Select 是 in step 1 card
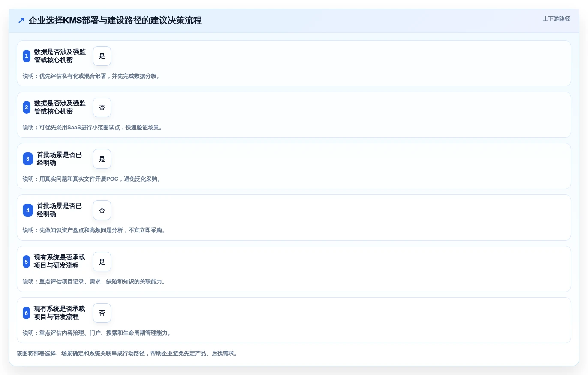The width and height of the screenshot is (588, 375). [102, 56]
